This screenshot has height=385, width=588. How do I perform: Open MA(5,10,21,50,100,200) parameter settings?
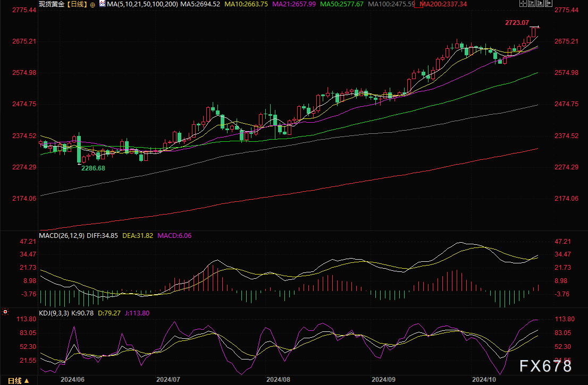pos(144,4)
